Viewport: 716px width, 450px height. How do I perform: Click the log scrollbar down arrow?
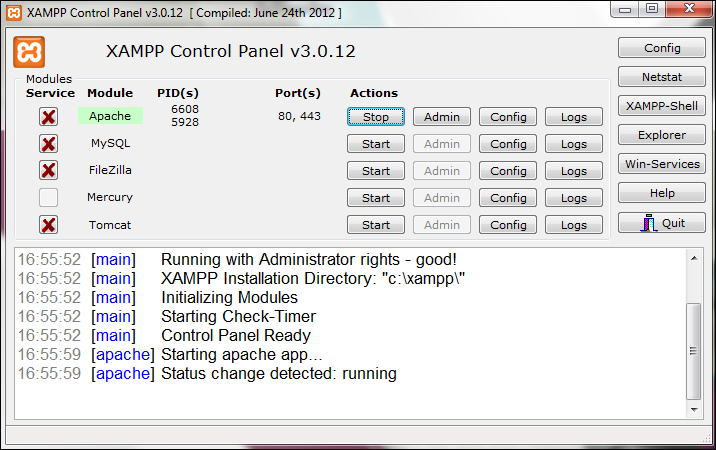(x=694, y=409)
